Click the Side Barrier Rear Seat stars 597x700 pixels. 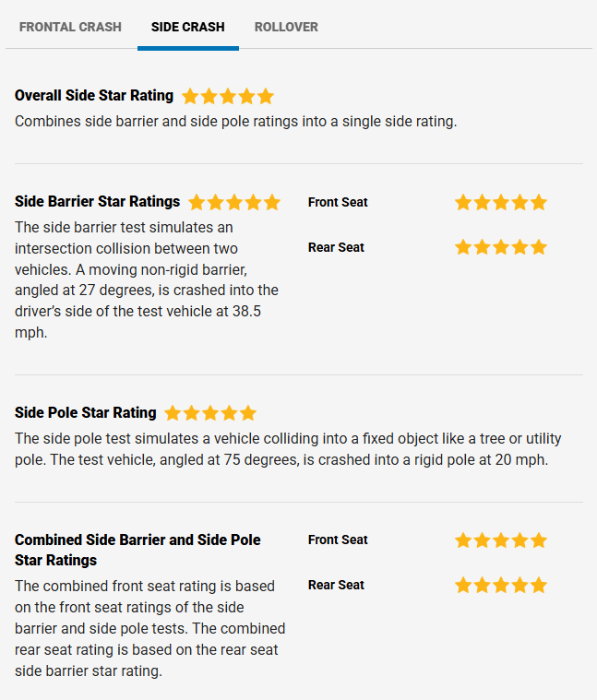click(501, 247)
